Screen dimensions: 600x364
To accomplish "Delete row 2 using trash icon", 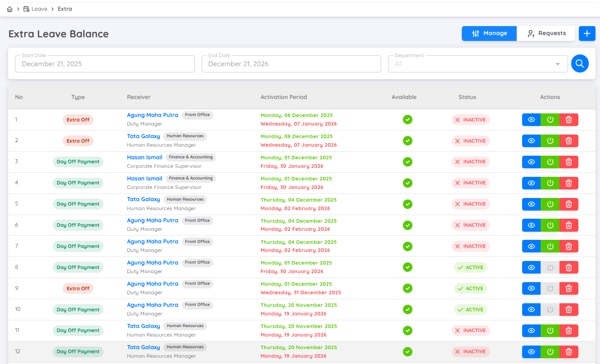I will 568,141.
